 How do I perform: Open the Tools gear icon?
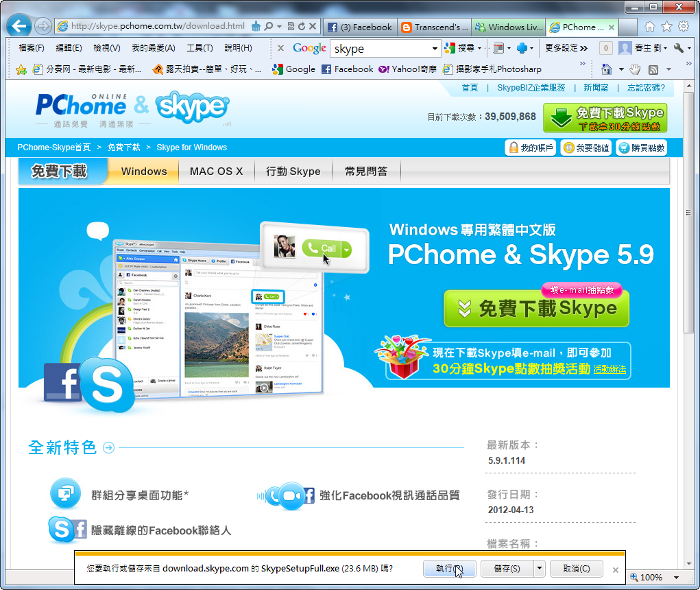pyautogui.click(x=684, y=26)
